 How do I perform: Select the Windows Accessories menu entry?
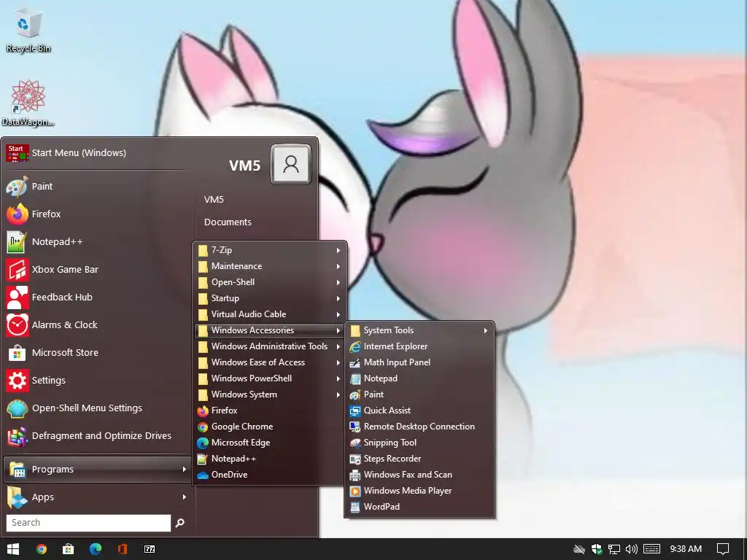point(269,330)
